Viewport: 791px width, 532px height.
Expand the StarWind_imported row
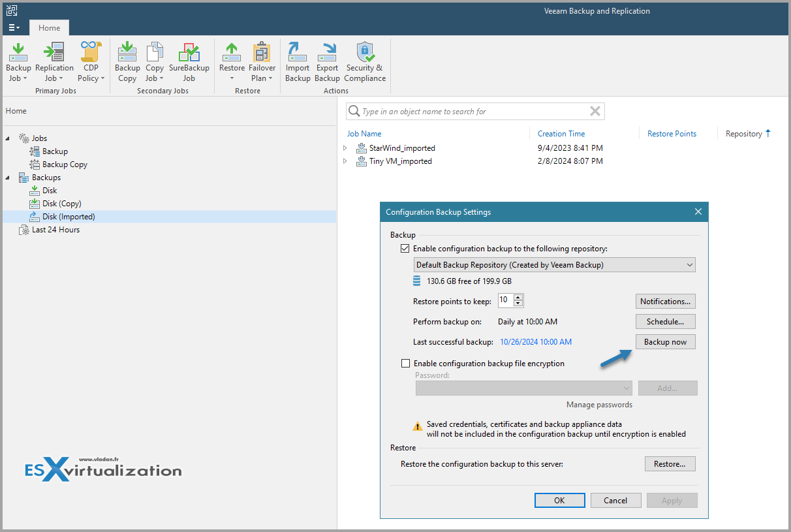coord(345,148)
